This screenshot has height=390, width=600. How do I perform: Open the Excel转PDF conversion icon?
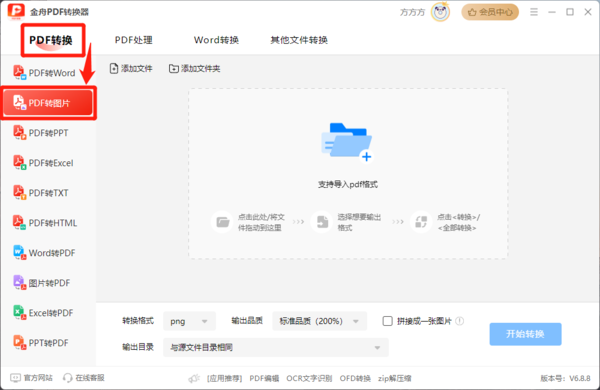click(19, 312)
